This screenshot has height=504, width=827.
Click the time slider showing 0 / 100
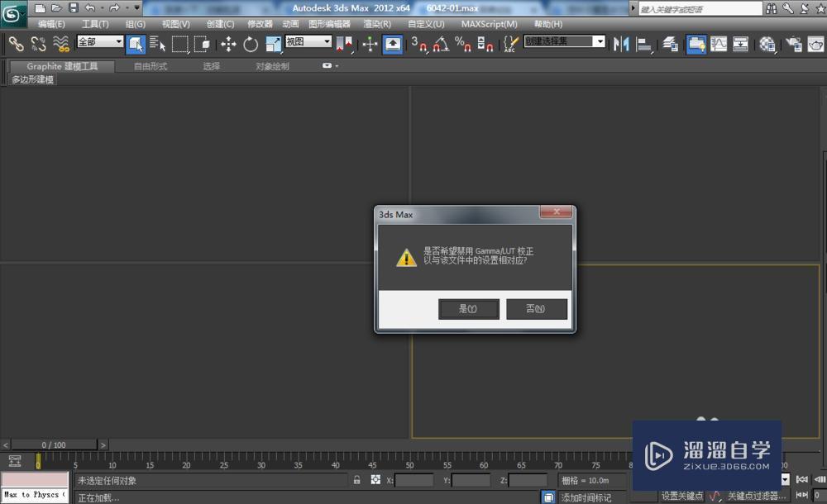pos(54,445)
